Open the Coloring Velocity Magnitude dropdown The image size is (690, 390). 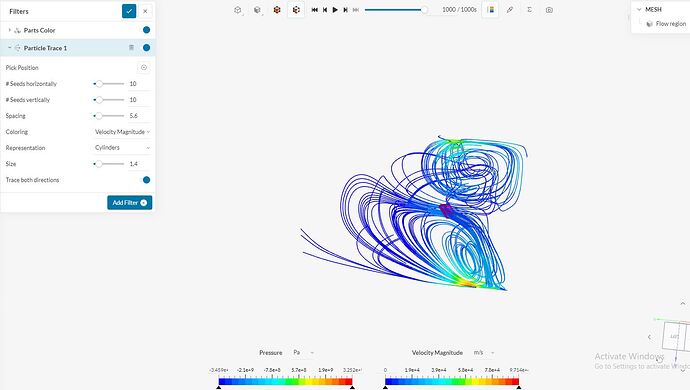tap(122, 132)
